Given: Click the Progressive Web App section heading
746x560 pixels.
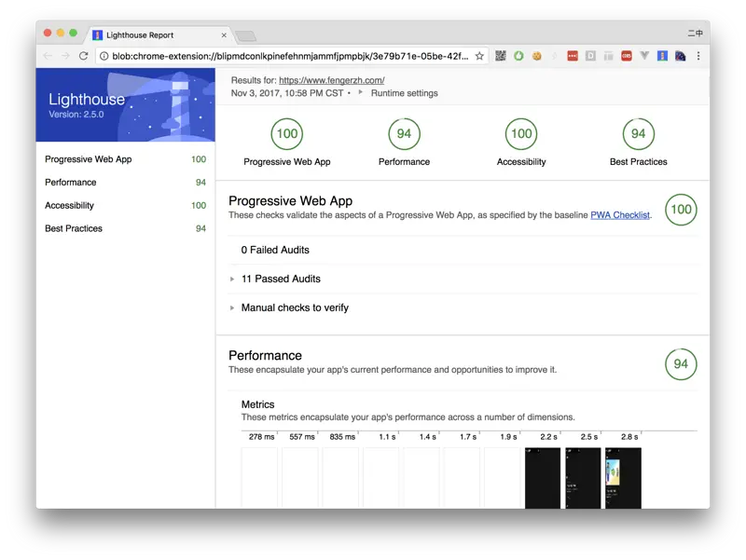Looking at the screenshot, I should pyautogui.click(x=290, y=201).
